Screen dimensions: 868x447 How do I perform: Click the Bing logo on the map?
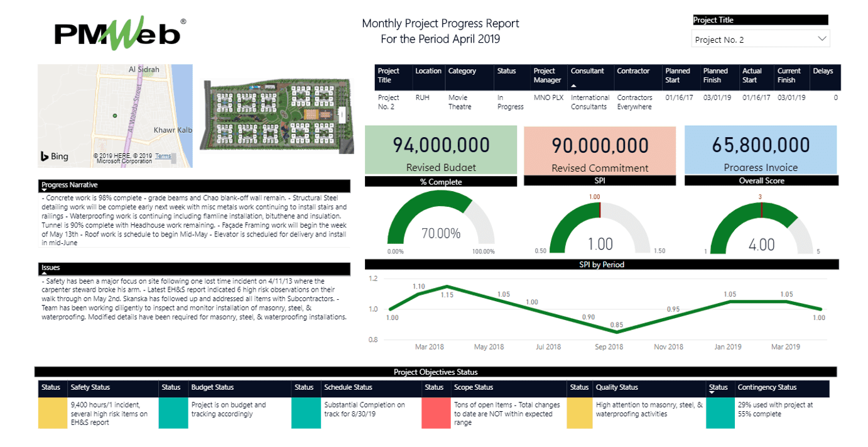[55, 157]
